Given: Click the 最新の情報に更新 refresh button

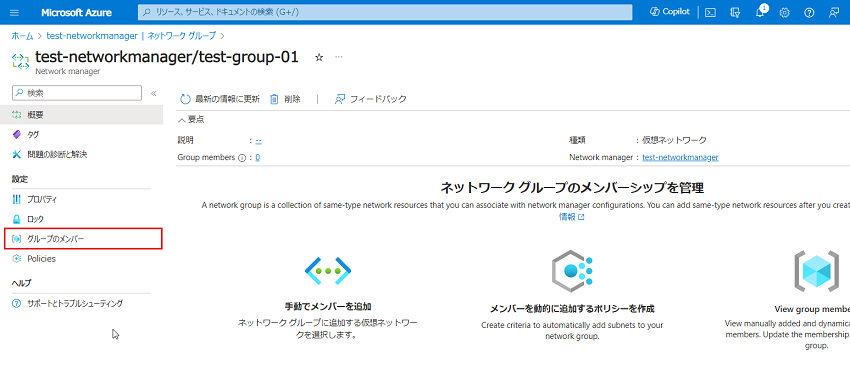Looking at the screenshot, I should [220, 99].
